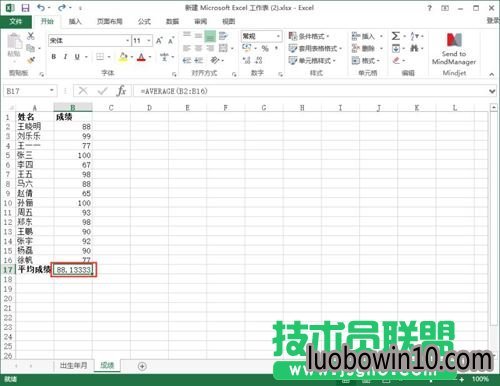Click the Cut scissors icon

coord(31,36)
